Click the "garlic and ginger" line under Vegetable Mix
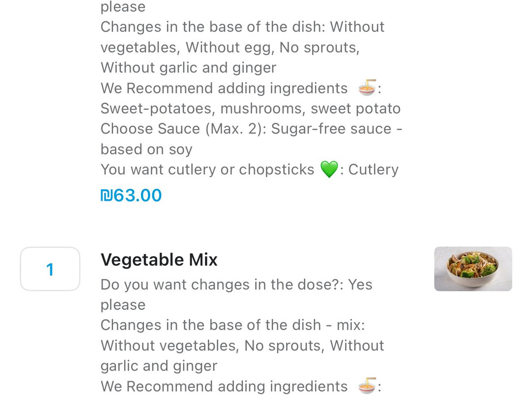This screenshot has height=398, width=532. pyautogui.click(x=159, y=366)
